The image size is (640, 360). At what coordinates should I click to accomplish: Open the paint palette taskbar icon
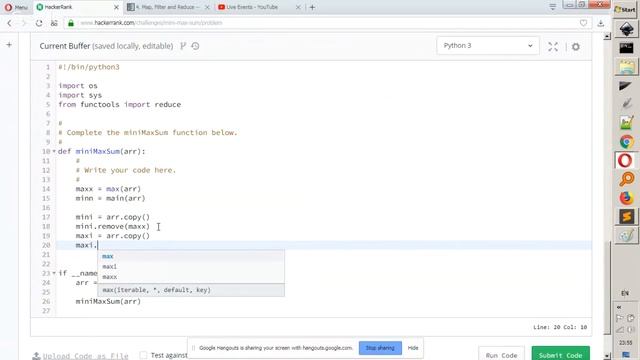tap(627, 235)
